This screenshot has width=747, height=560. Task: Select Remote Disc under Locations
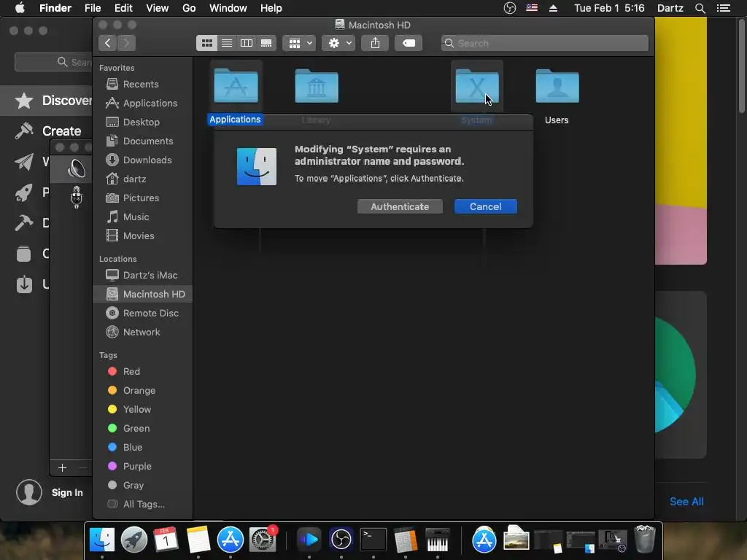click(x=143, y=314)
